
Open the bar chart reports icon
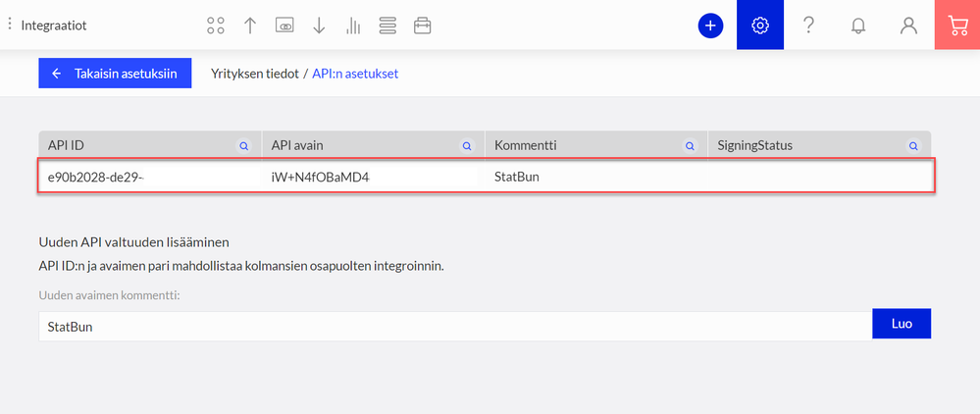pos(353,26)
